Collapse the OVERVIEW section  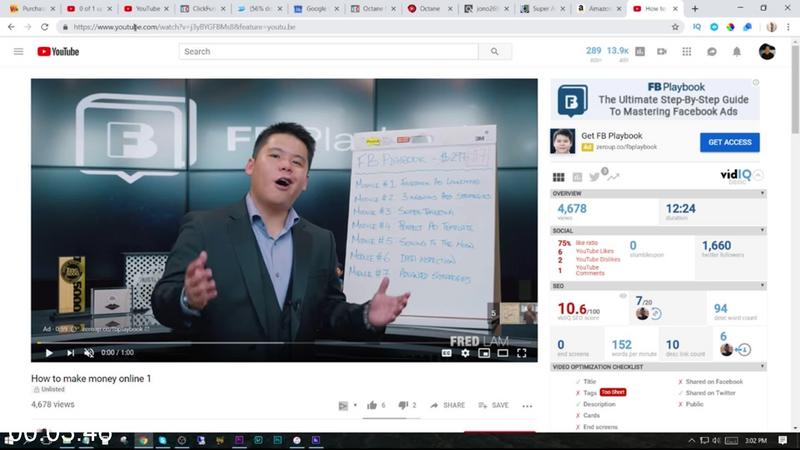(x=762, y=193)
